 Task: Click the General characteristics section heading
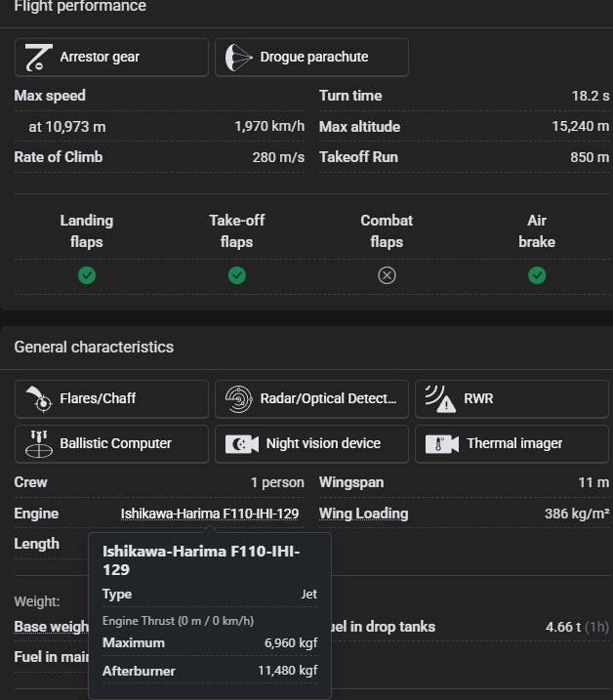pyautogui.click(x=94, y=348)
